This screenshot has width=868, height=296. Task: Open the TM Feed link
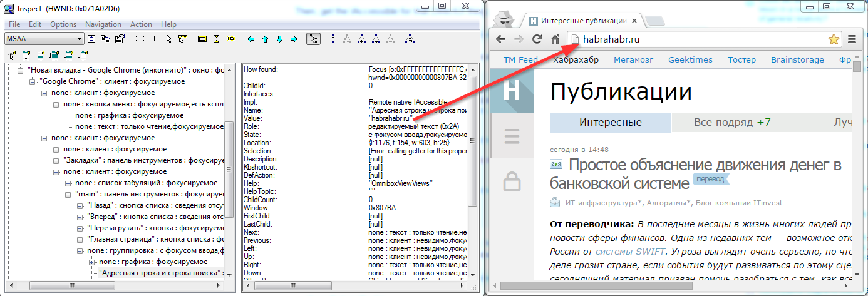(x=520, y=60)
